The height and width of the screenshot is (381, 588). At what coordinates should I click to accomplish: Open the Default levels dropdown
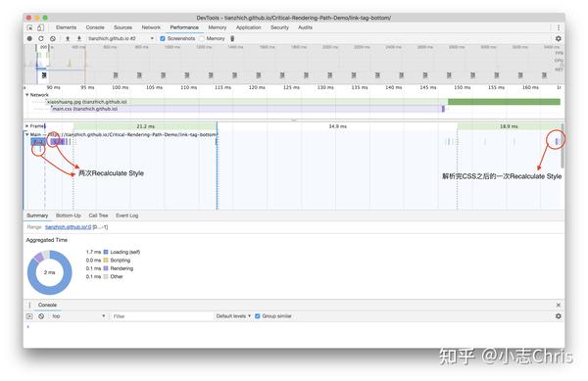click(x=233, y=316)
